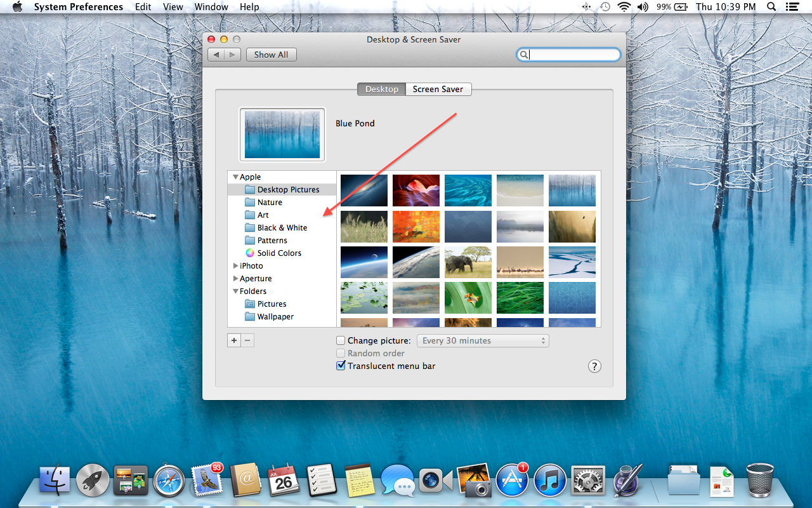
Task: Open yellow Notes icon in Dock
Action: (x=359, y=480)
